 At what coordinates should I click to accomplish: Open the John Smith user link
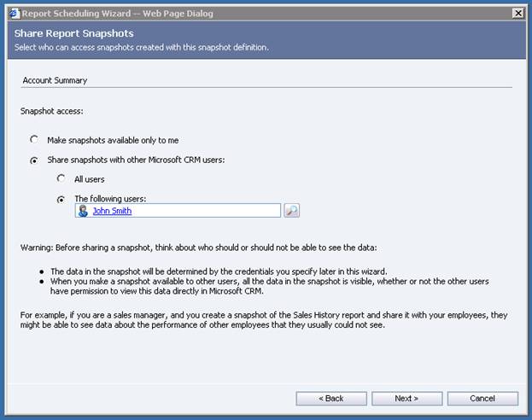pos(112,211)
